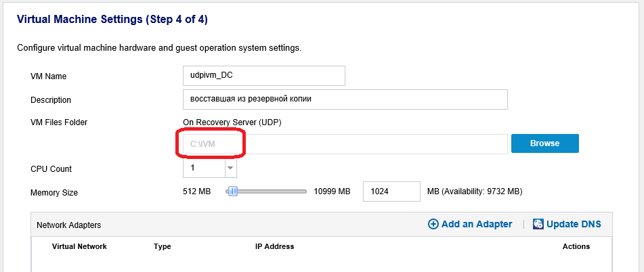The width and height of the screenshot is (644, 272).
Task: Click the VM Name label
Action: [x=49, y=76]
